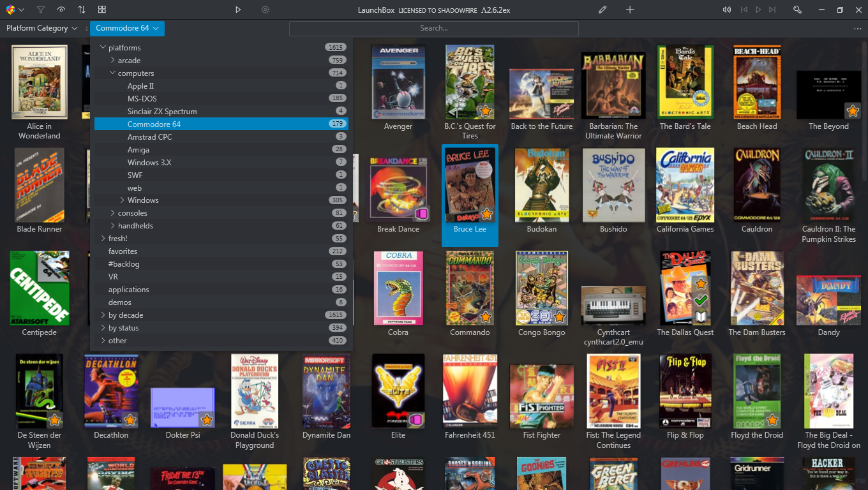This screenshot has height=490, width=868.
Task: Select Sinclair ZX Spectrum platform
Action: pyautogui.click(x=221, y=112)
